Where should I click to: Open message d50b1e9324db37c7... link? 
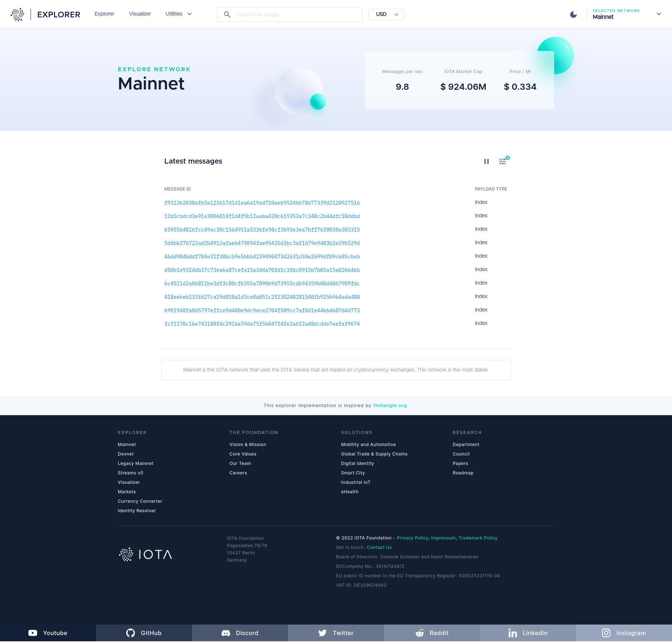pyautogui.click(x=262, y=270)
